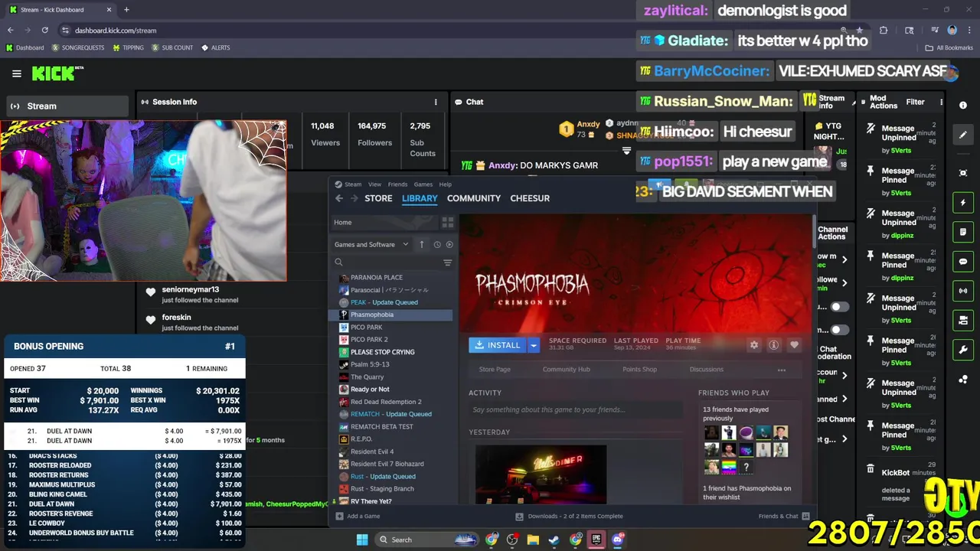Reload the Kick dashboard page
The height and width of the screenshot is (551, 980).
tap(44, 30)
